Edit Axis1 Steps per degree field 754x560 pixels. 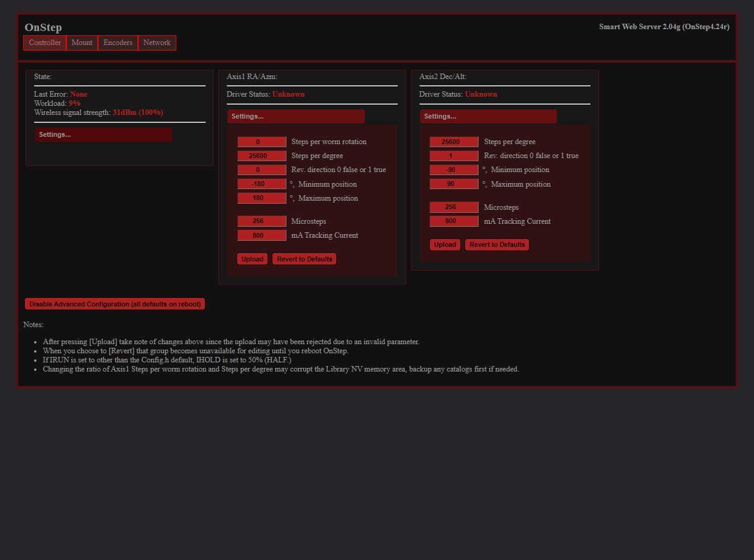(261, 156)
